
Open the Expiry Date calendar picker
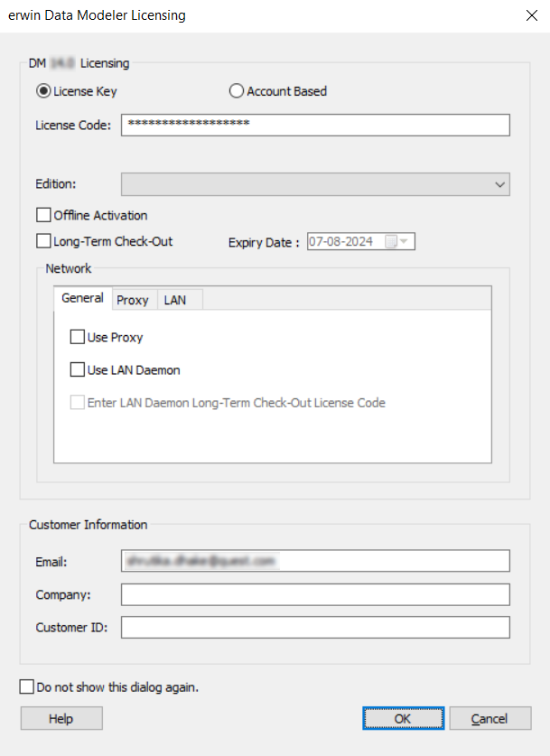coord(390,241)
